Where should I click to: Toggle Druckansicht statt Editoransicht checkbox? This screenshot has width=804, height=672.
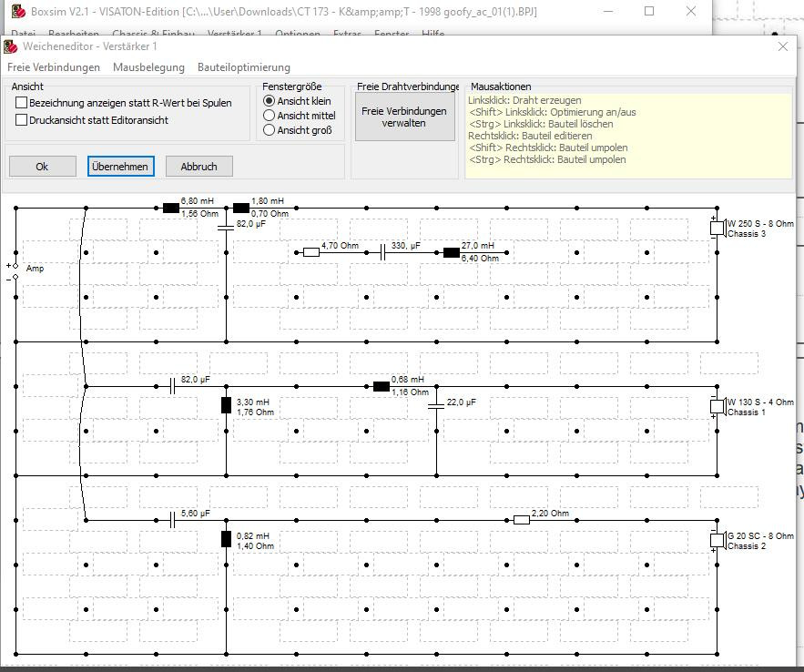click(x=21, y=120)
